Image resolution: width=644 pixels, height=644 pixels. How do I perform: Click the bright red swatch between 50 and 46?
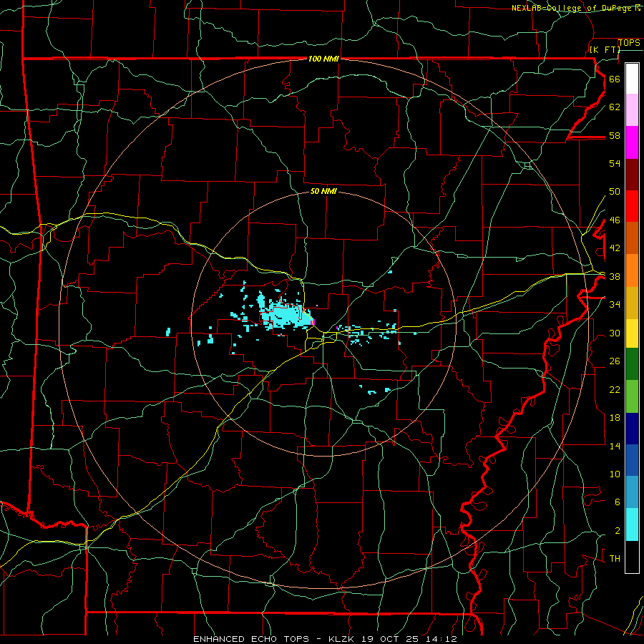(x=632, y=206)
